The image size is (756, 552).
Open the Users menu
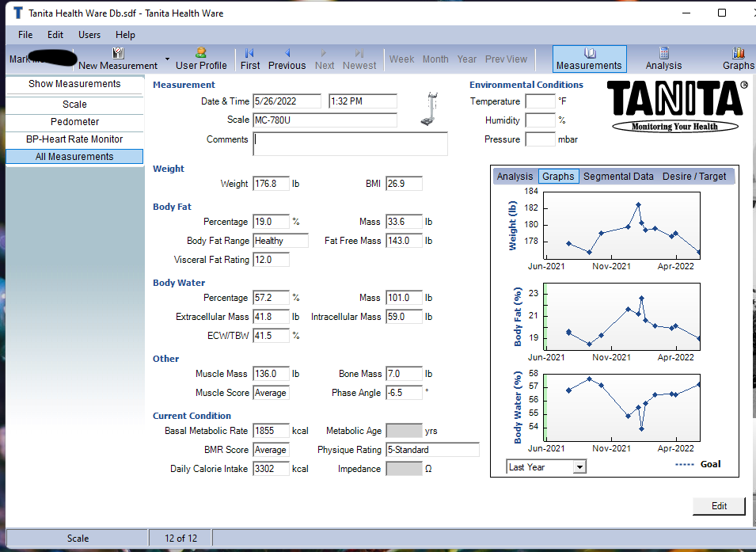point(89,35)
